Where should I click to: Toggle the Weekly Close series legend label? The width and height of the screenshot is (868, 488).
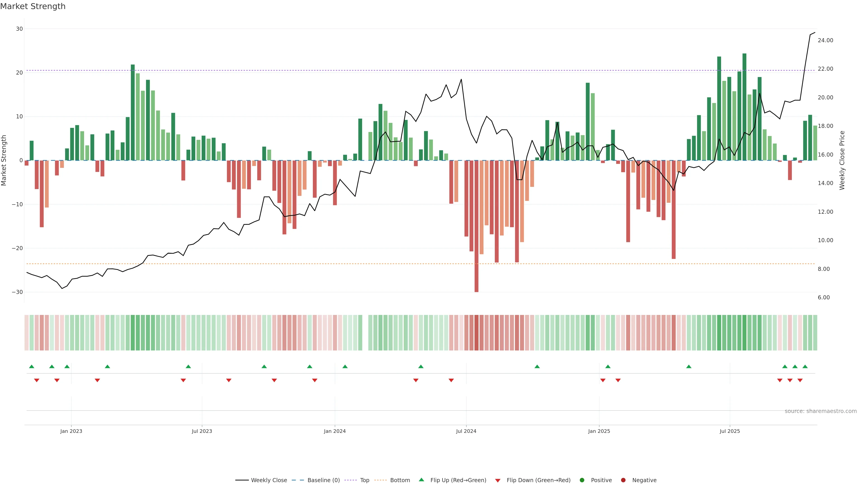tap(269, 480)
